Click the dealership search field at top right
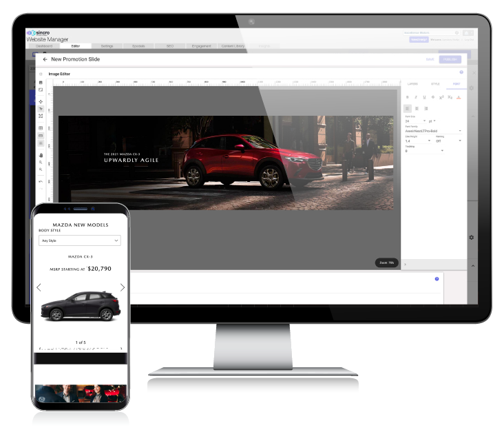 click(432, 33)
